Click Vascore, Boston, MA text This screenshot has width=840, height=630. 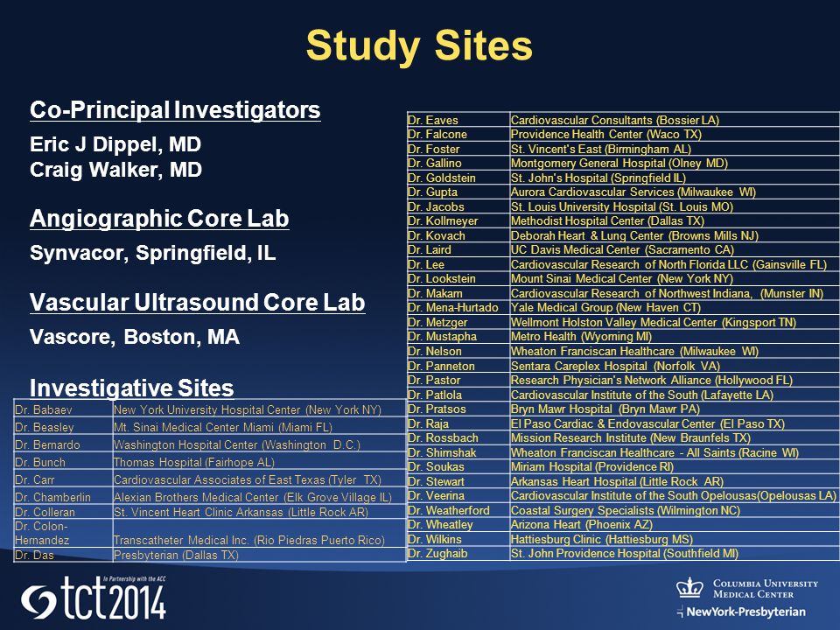(135, 337)
